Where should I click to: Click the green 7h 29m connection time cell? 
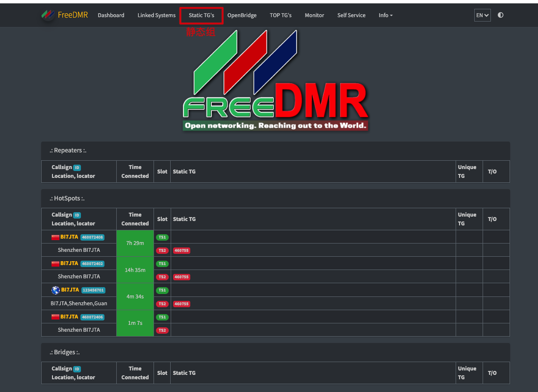(x=135, y=243)
